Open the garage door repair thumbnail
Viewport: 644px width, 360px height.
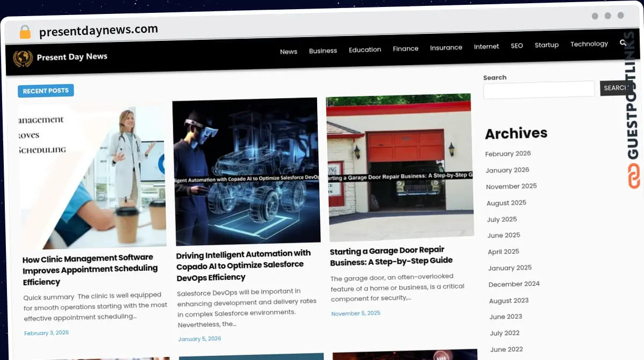[x=400, y=167]
